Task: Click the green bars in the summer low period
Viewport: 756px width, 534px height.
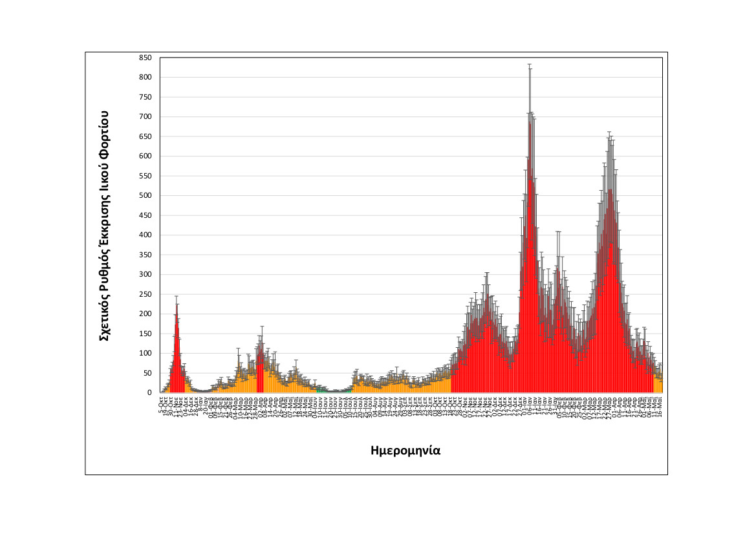Action: [321, 391]
